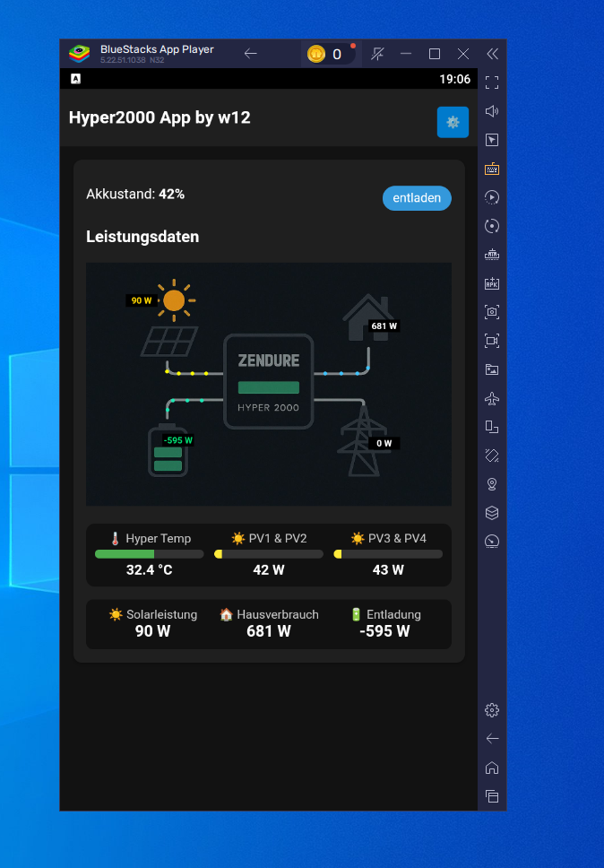
Task: Maximize the BlueStacks window
Action: pos(435,54)
